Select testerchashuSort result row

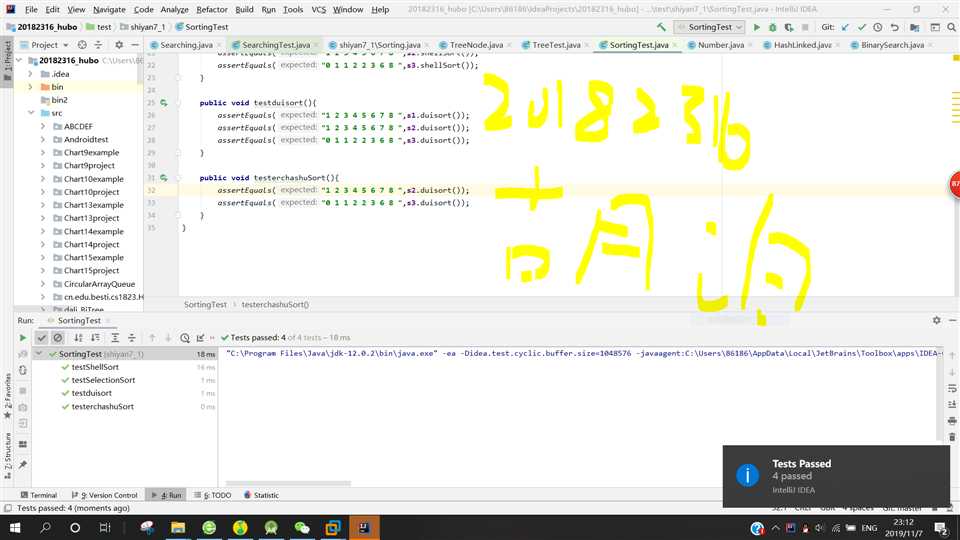[125, 407]
